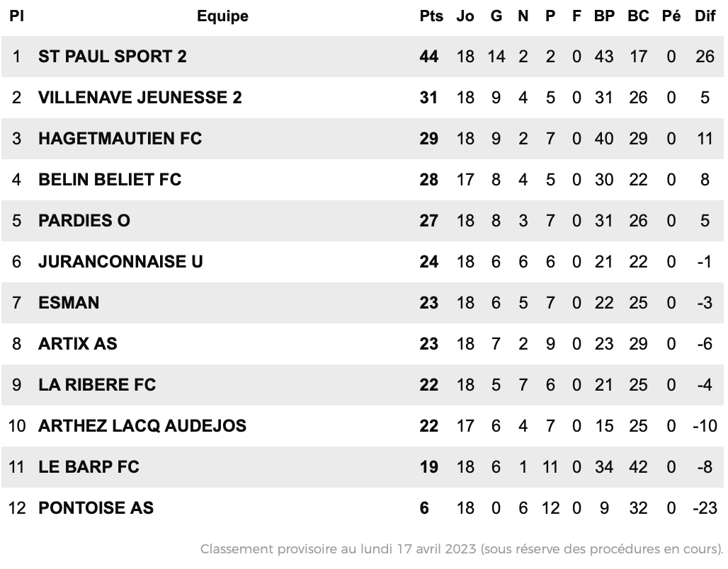Select the PONTOISE AS team name
728x569 pixels.
[x=96, y=507]
